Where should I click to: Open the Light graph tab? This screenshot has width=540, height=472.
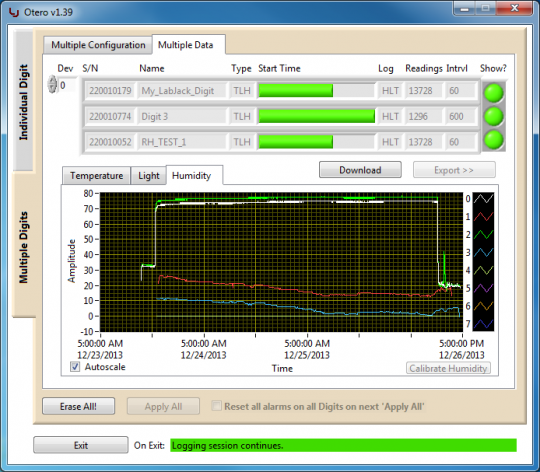149,176
